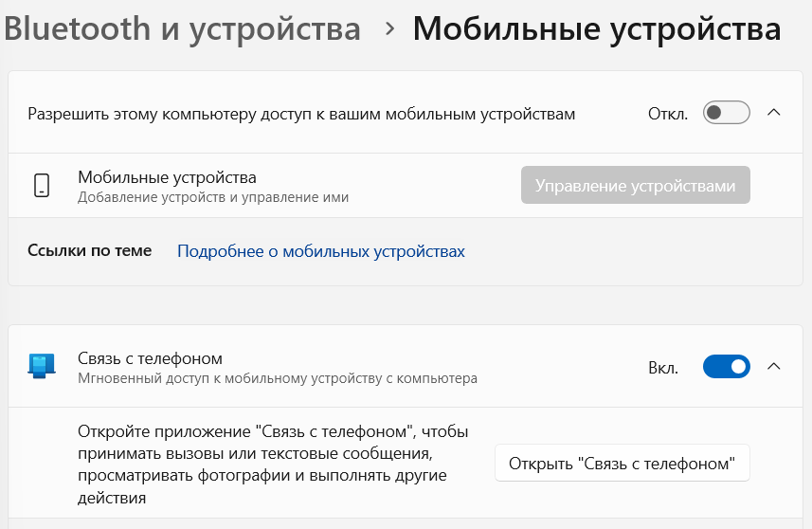The image size is (812, 529).
Task: Click the Мобильные устройства page title
Action: [x=597, y=29]
